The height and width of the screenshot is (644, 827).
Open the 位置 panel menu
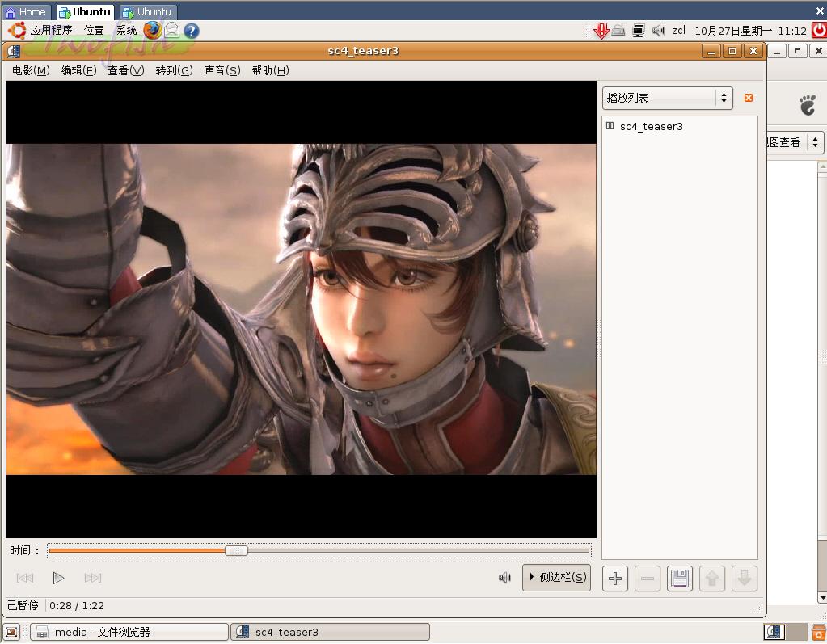point(94,31)
